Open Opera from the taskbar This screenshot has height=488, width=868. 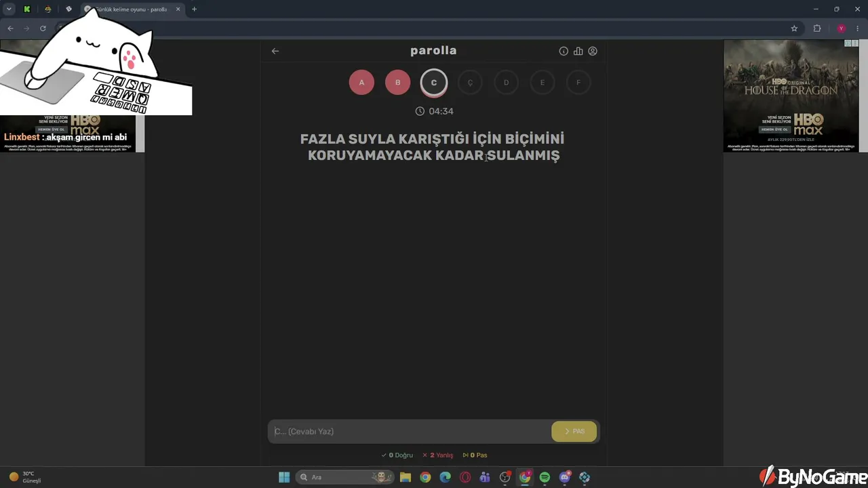pyautogui.click(x=465, y=477)
